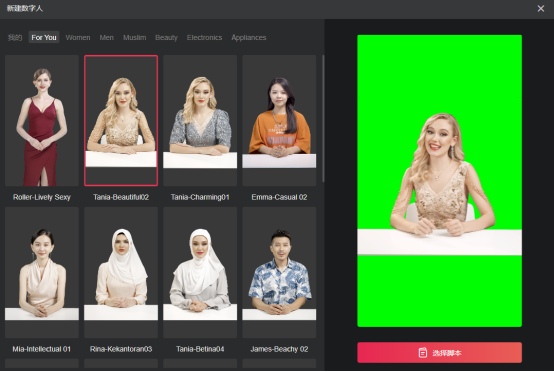
Task: Select the For You tab
Action: tap(44, 37)
